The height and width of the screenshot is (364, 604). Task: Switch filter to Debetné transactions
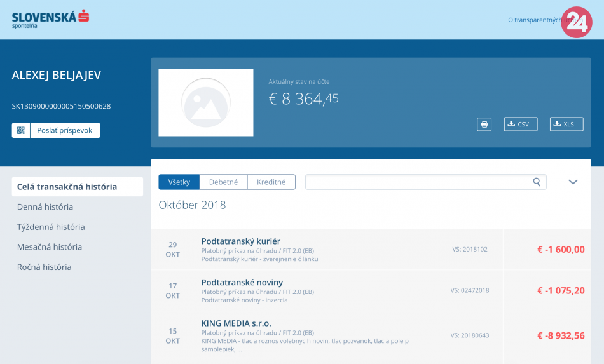[x=223, y=182]
